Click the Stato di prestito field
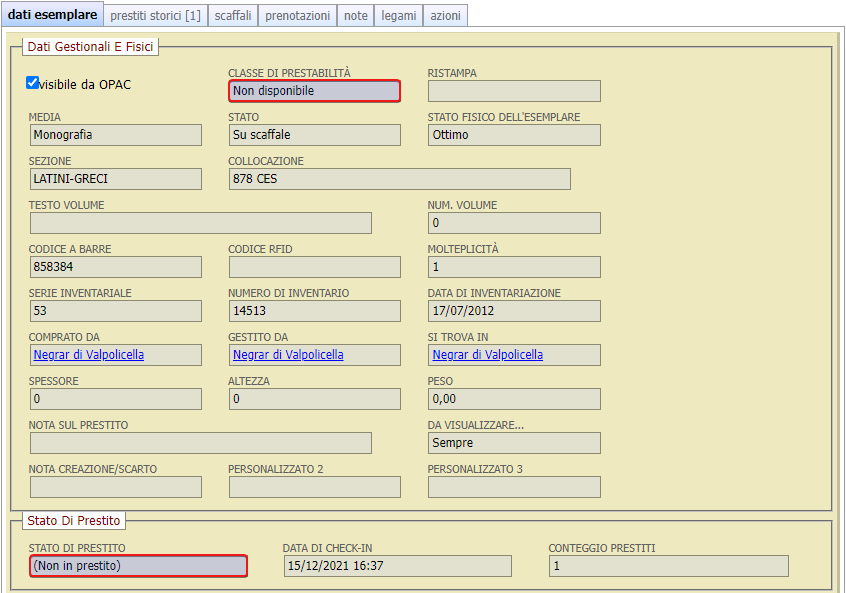This screenshot has width=846, height=593. (138, 566)
